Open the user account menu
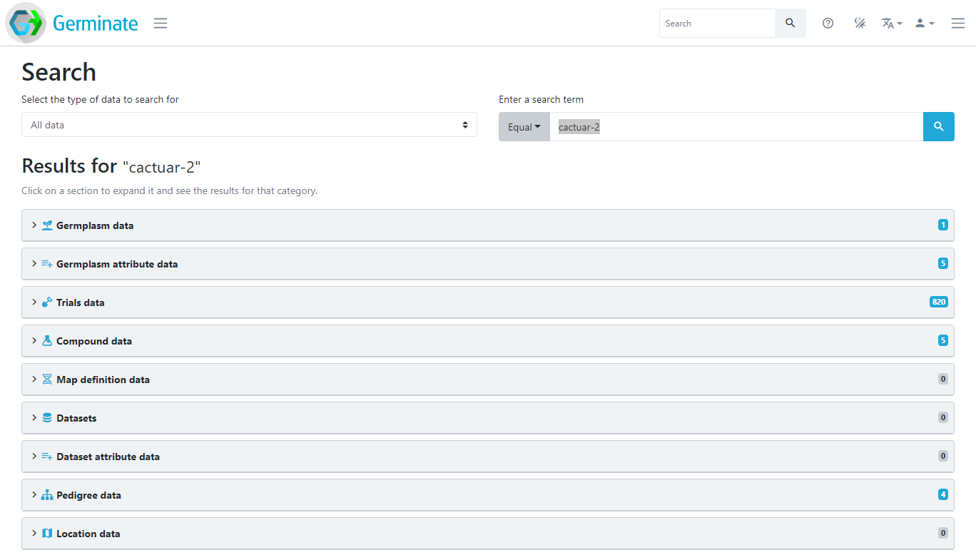Viewport: 976px width, 560px height. coord(924,23)
